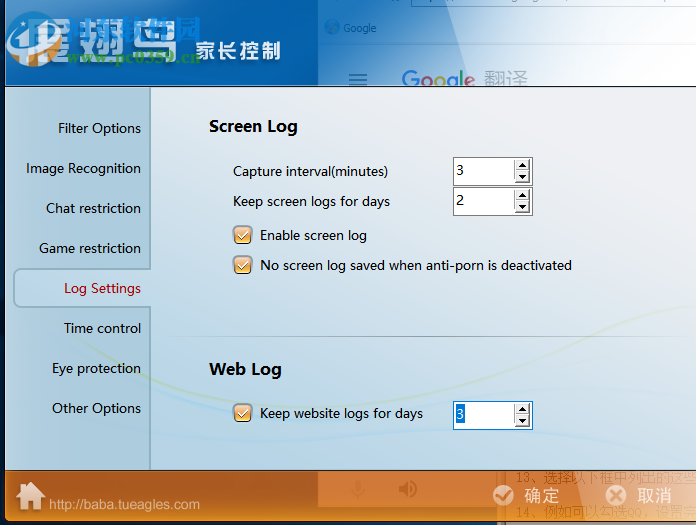Screen dimensions: 696x525
Task: Switch to Image Recognition settings
Action: click(x=83, y=168)
